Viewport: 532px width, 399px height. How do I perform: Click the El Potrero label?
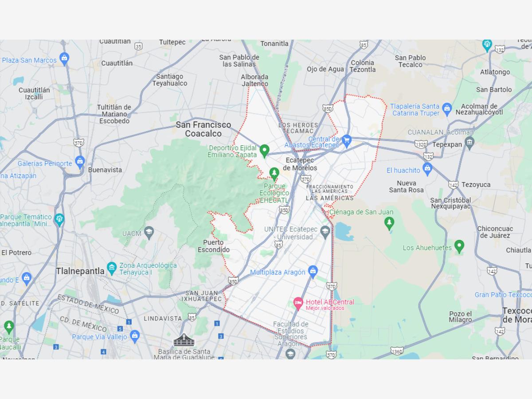tap(16, 253)
